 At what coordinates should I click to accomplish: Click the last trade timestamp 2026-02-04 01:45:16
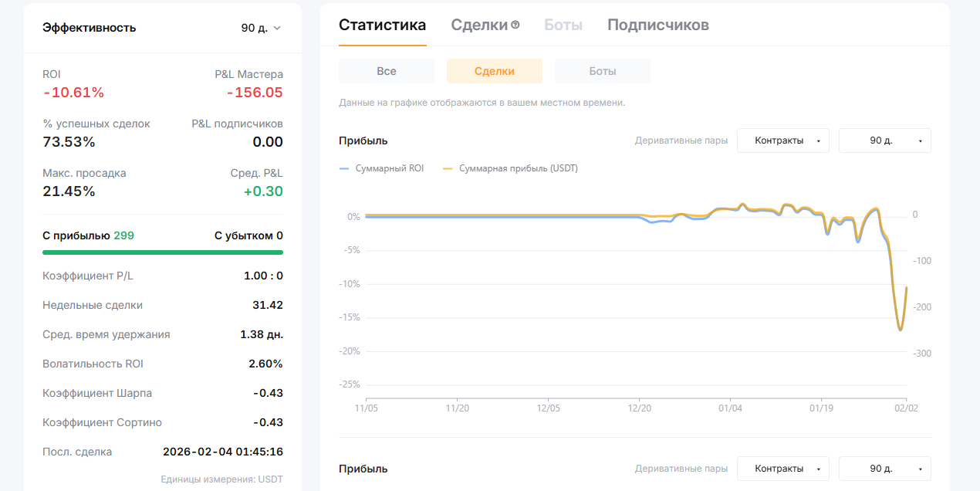(x=222, y=452)
